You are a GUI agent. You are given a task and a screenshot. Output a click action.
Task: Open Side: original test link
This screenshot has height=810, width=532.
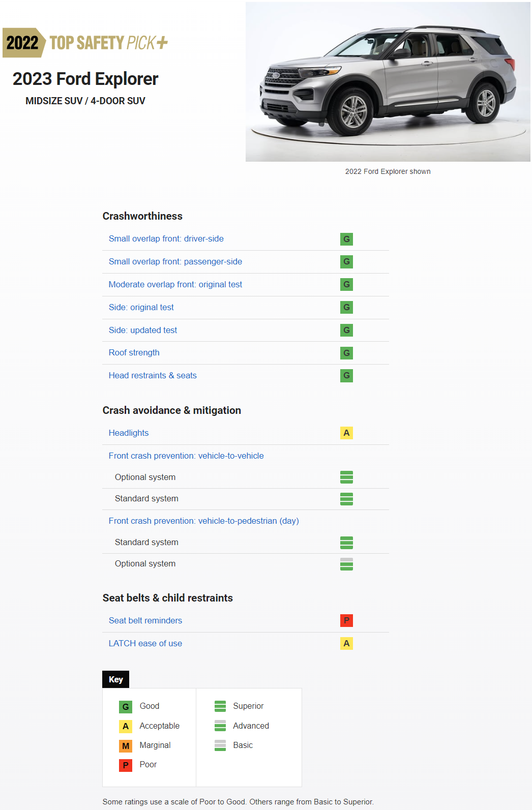141,308
